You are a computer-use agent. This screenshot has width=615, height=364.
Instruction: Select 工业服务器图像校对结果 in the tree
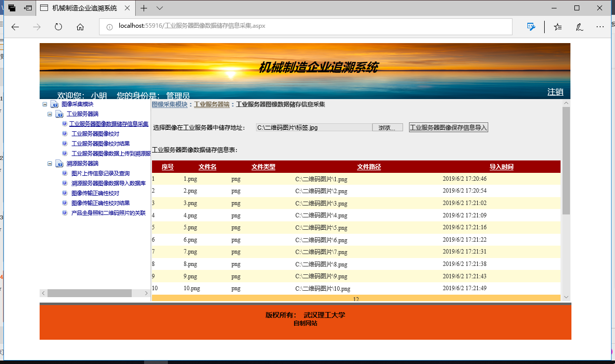coord(101,144)
